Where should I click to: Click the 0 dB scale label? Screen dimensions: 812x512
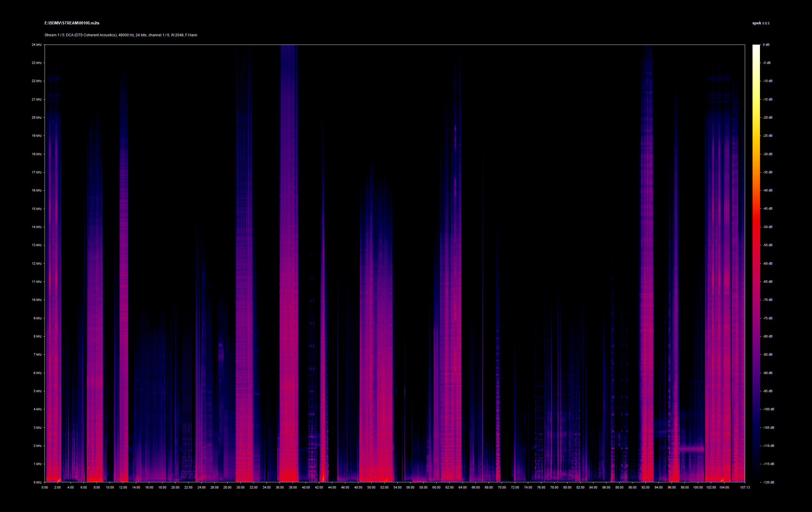tap(766, 45)
